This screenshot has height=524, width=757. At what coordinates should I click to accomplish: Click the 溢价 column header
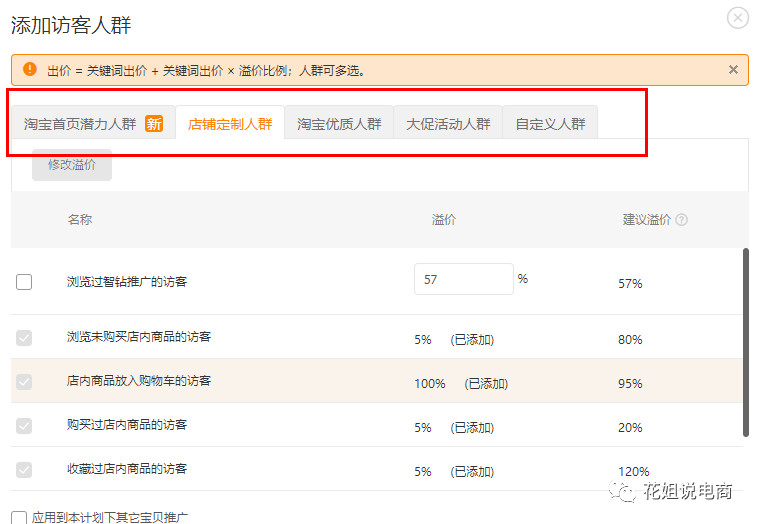(444, 220)
